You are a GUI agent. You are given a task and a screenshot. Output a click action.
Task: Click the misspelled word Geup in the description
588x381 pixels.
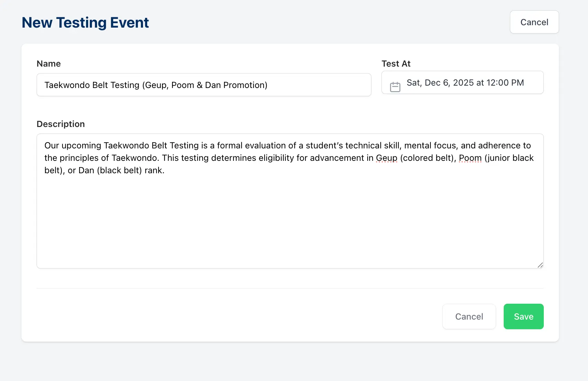point(387,158)
